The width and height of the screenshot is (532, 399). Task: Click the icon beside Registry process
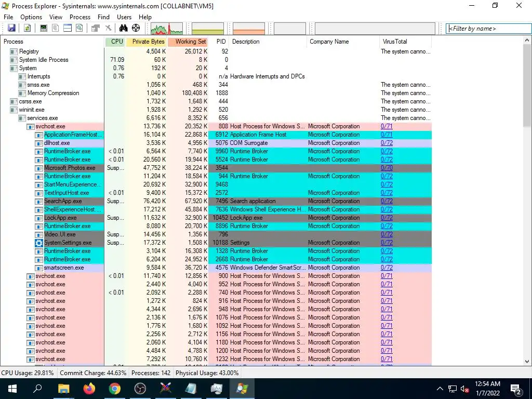click(14, 51)
